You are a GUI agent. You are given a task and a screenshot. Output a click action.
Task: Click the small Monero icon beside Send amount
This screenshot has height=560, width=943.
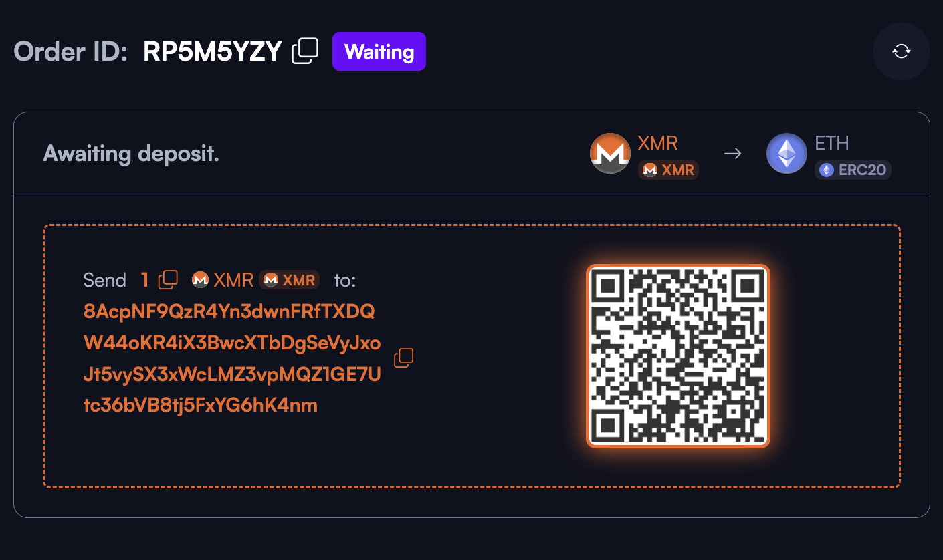(200, 279)
